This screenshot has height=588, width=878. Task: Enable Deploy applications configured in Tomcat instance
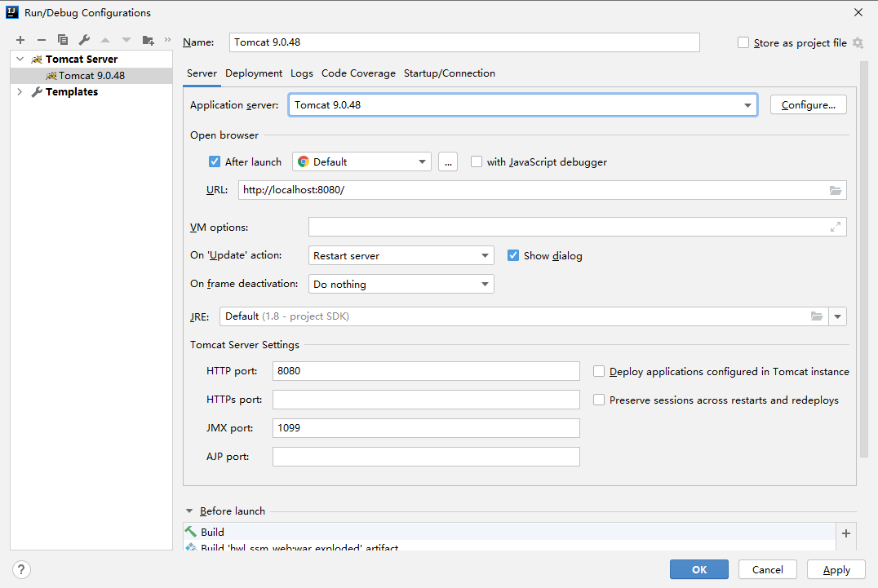[x=599, y=372]
